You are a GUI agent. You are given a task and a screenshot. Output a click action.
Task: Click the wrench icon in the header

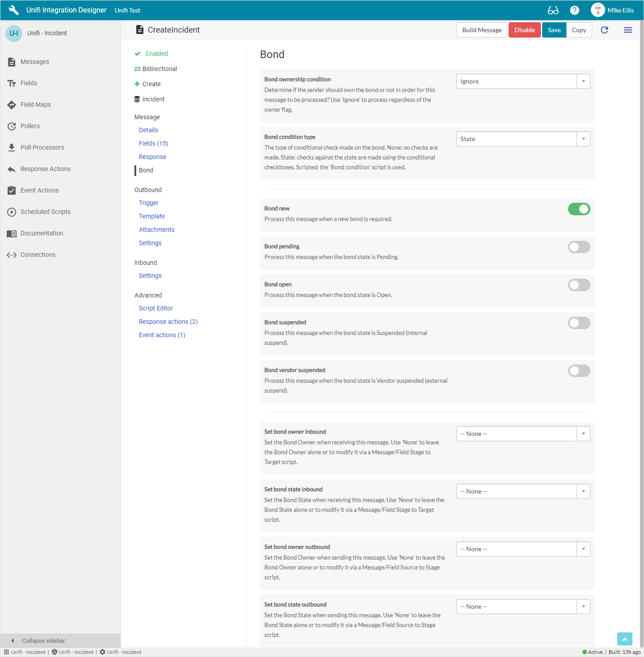point(14,10)
